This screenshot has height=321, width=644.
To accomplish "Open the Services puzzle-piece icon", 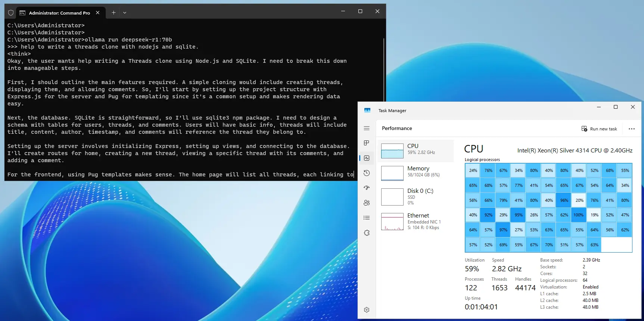I will point(367,233).
